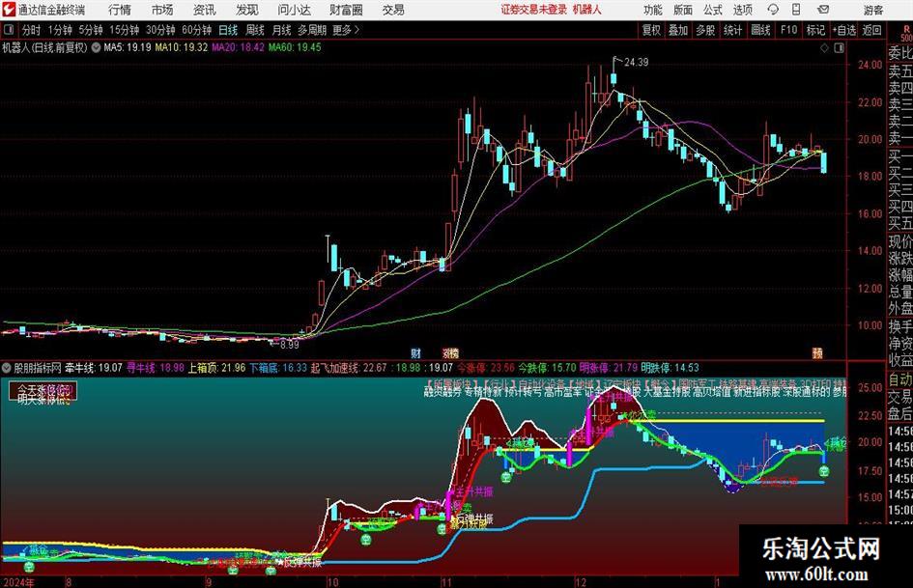Switch to the 60分钟 period tab
Image resolution: width=913 pixels, height=588 pixels.
click(197, 30)
